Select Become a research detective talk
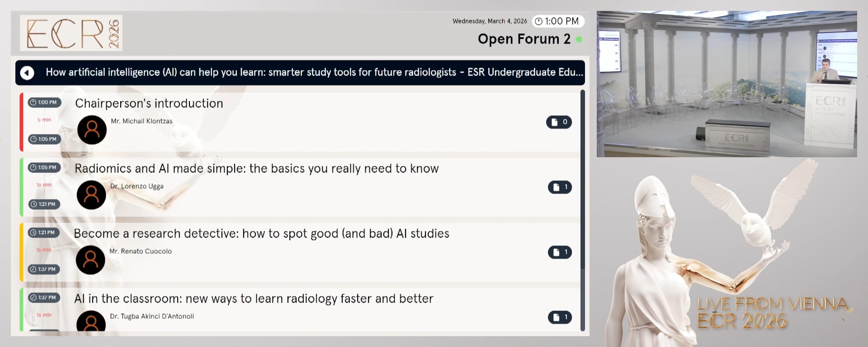 click(x=261, y=234)
